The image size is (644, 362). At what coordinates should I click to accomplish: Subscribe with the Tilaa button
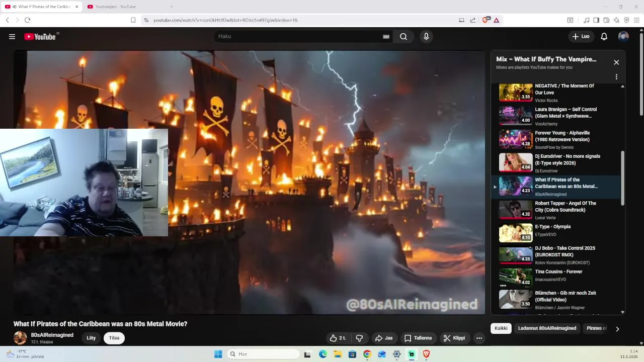pyautogui.click(x=114, y=338)
